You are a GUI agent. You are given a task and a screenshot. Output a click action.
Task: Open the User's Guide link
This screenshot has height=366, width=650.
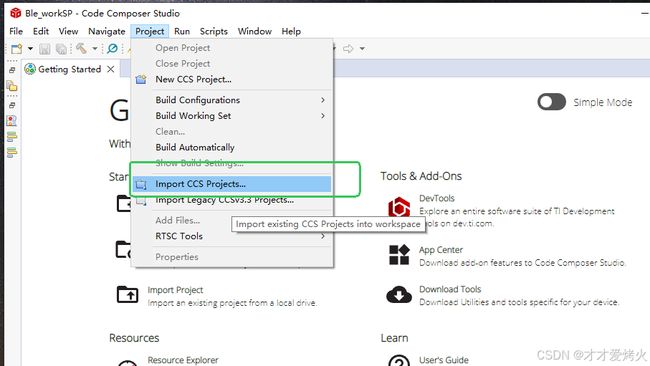coord(444,360)
